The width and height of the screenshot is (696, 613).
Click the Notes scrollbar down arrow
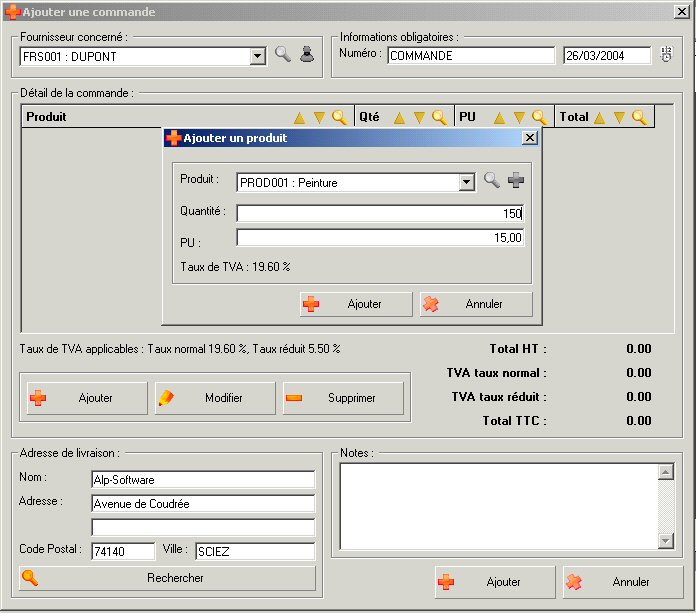tap(665, 541)
